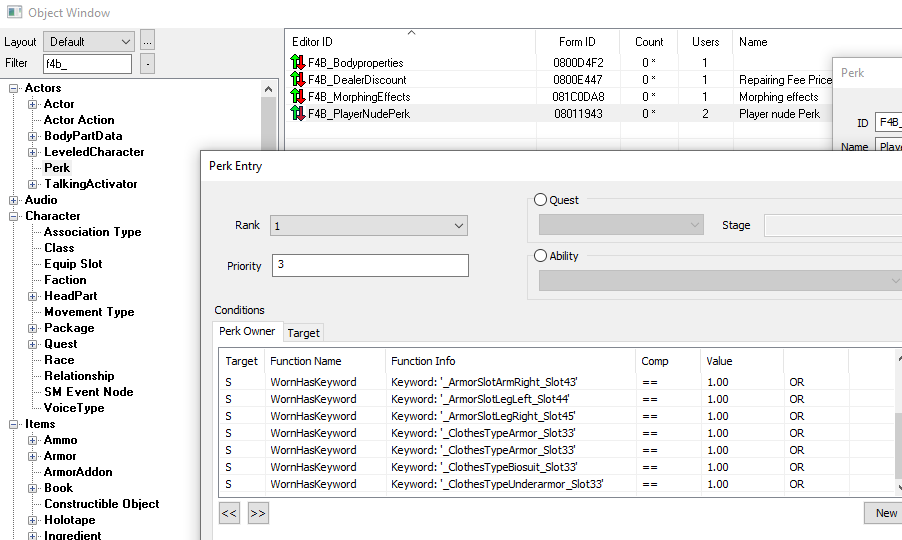Screen dimensions: 902x540
Task: Select the Perk tree item
Action: tap(57, 168)
